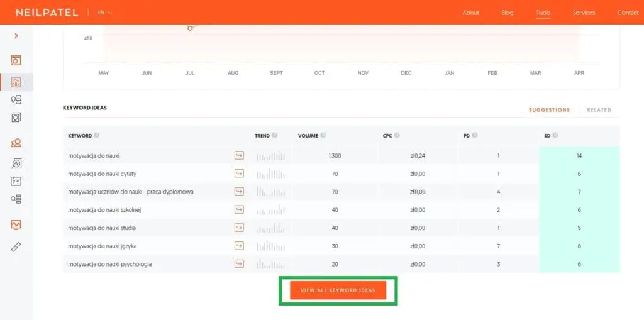Switch to the SUGGESTIONS tab

tap(549, 110)
